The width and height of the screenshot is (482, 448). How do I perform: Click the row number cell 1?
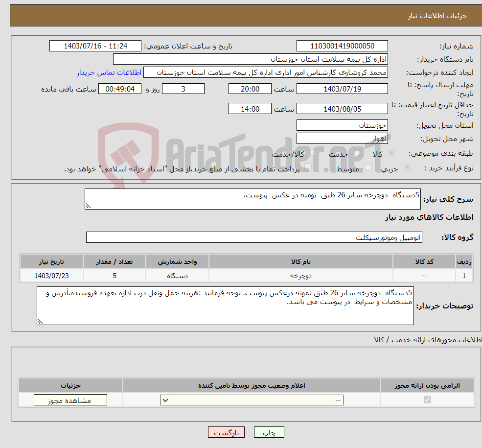click(x=464, y=276)
